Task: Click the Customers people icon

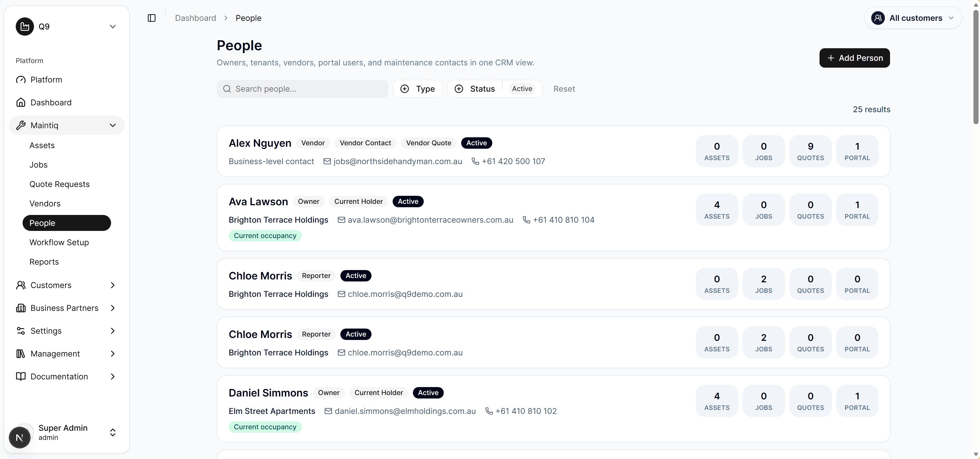Action: tap(21, 285)
